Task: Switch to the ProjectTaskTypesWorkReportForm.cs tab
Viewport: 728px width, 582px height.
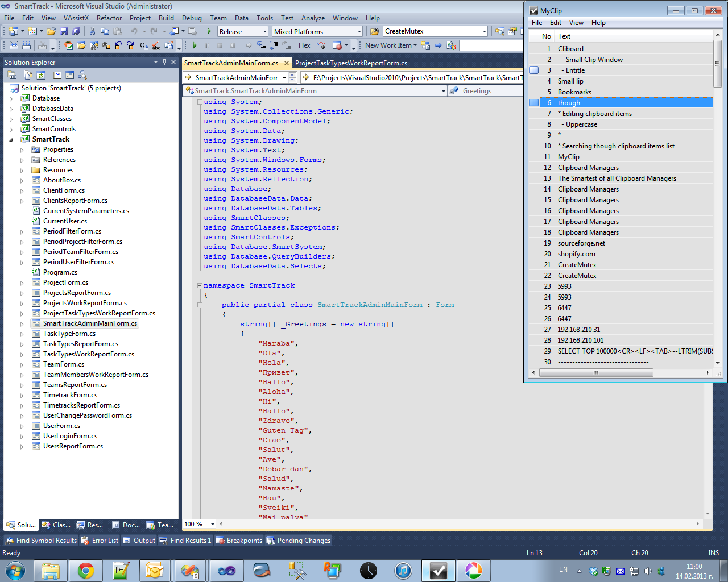Action: coord(351,63)
